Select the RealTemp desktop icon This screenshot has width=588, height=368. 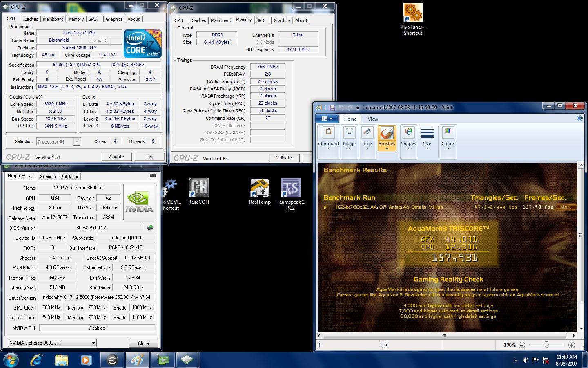pyautogui.click(x=260, y=191)
